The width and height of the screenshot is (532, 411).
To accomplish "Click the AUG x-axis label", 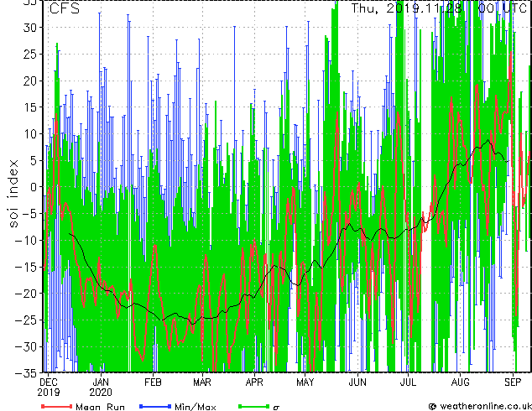I will (x=461, y=382).
